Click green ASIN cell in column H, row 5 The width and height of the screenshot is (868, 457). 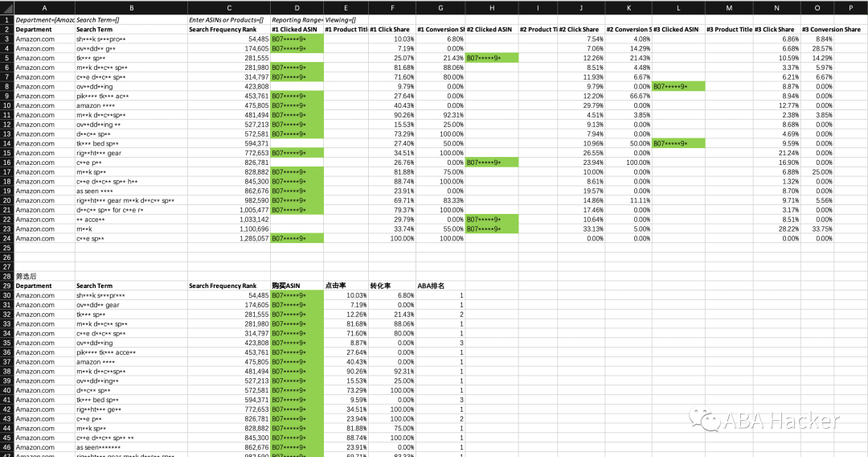point(492,58)
